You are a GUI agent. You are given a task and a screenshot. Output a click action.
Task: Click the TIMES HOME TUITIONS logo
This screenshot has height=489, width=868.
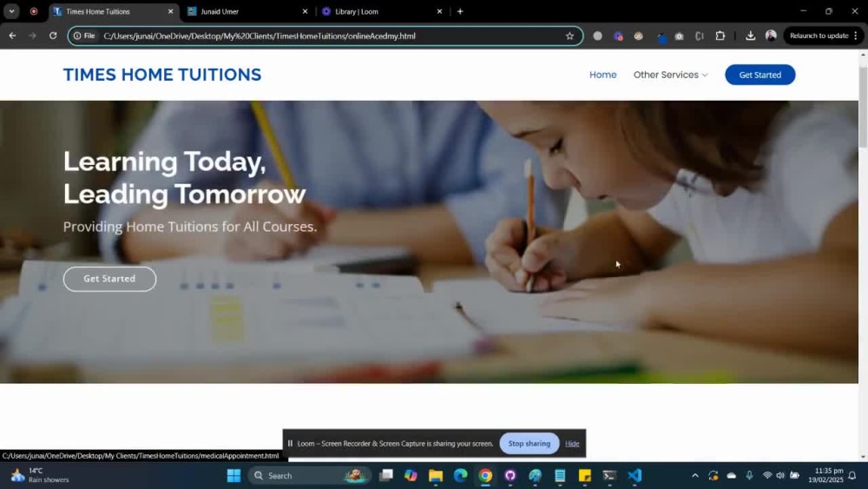pyautogui.click(x=162, y=75)
